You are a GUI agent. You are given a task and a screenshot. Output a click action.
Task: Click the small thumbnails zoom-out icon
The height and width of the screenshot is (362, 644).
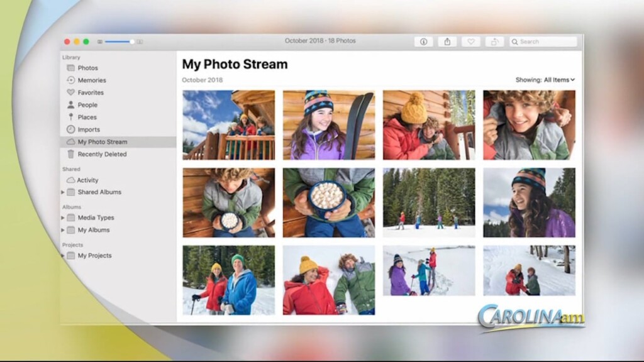pyautogui.click(x=100, y=42)
